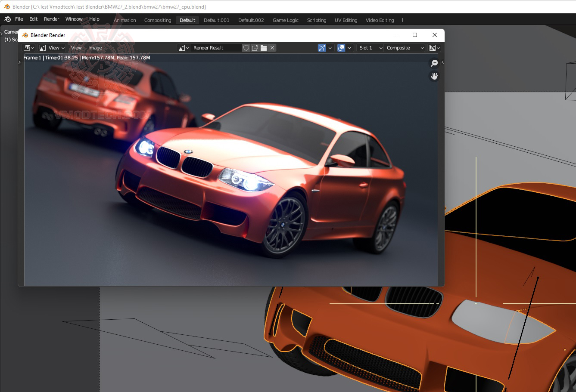Minimize the Blender Render window

pos(396,35)
